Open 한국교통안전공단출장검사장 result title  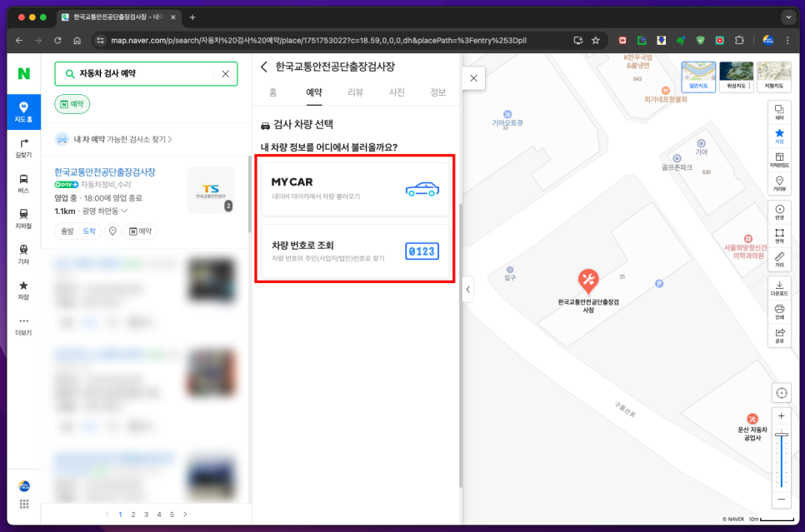105,172
